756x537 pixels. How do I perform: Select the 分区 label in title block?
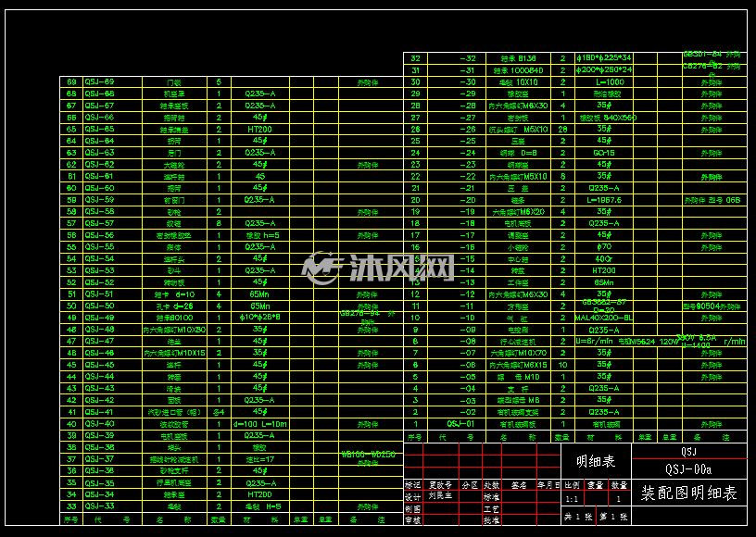tap(470, 485)
